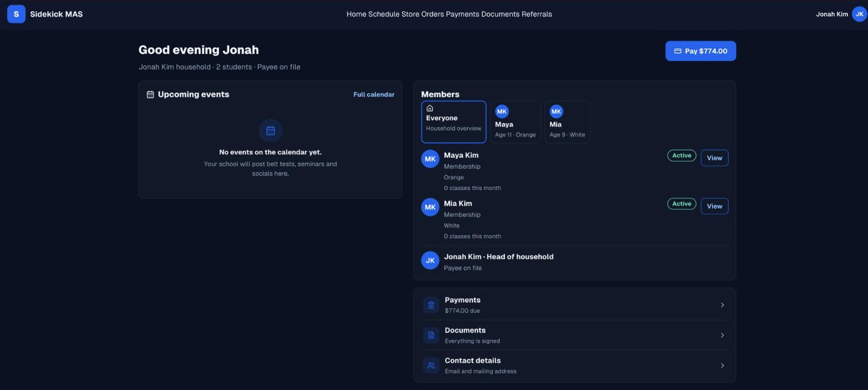Screen dimensions: 868x390
Task: Open Schedule in top navigation
Action: [x=384, y=14]
